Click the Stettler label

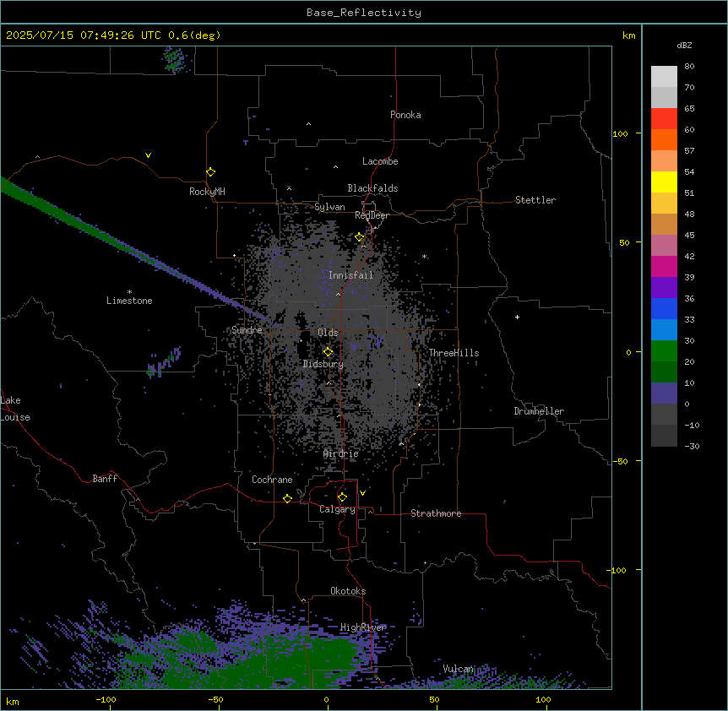click(535, 200)
